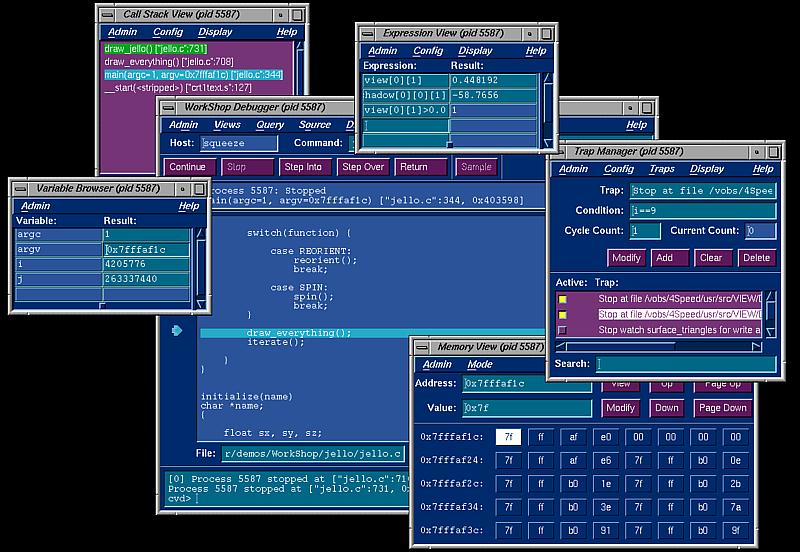Click the Trap Manager horizontal scrollbar
800x552 pixels.
pyautogui.click(x=655, y=345)
